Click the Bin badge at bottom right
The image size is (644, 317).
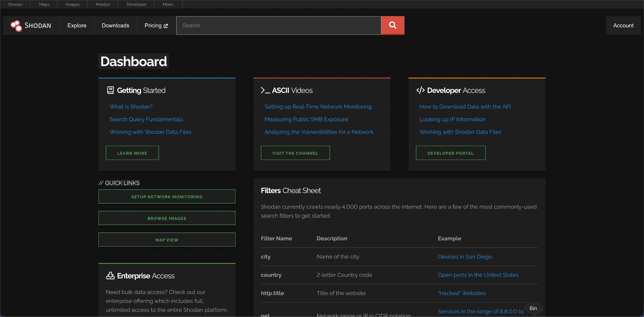(x=533, y=308)
